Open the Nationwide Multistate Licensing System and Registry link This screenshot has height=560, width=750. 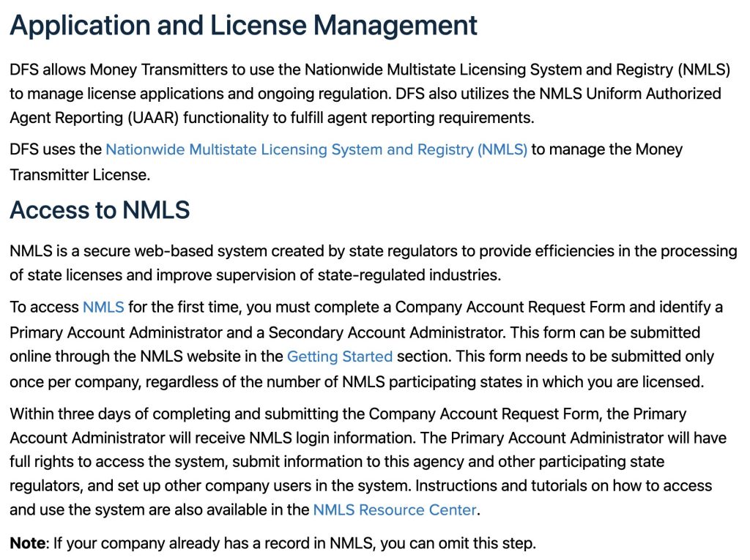point(316,150)
